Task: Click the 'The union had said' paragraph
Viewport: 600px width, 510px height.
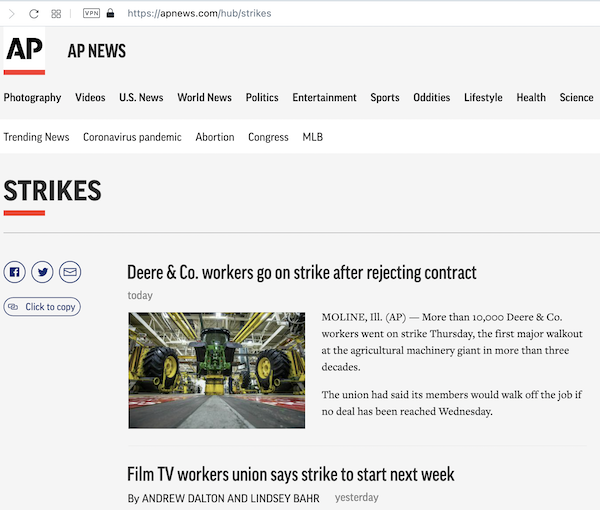Action: [x=452, y=403]
